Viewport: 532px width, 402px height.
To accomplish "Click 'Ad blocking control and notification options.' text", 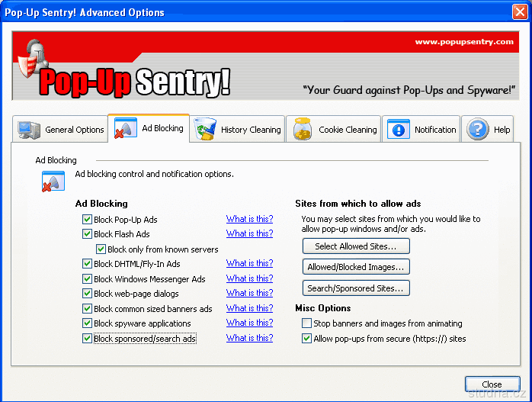I will pyautogui.click(x=155, y=174).
